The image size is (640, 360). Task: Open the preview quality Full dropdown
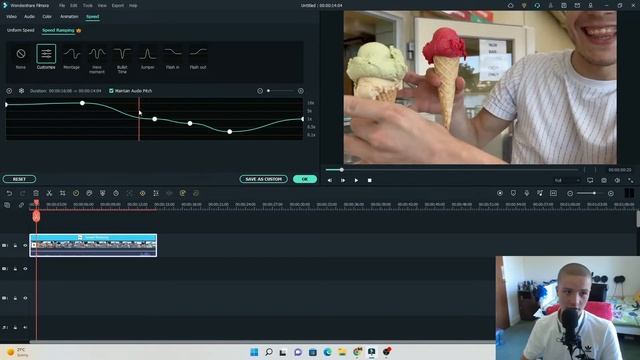coord(567,180)
